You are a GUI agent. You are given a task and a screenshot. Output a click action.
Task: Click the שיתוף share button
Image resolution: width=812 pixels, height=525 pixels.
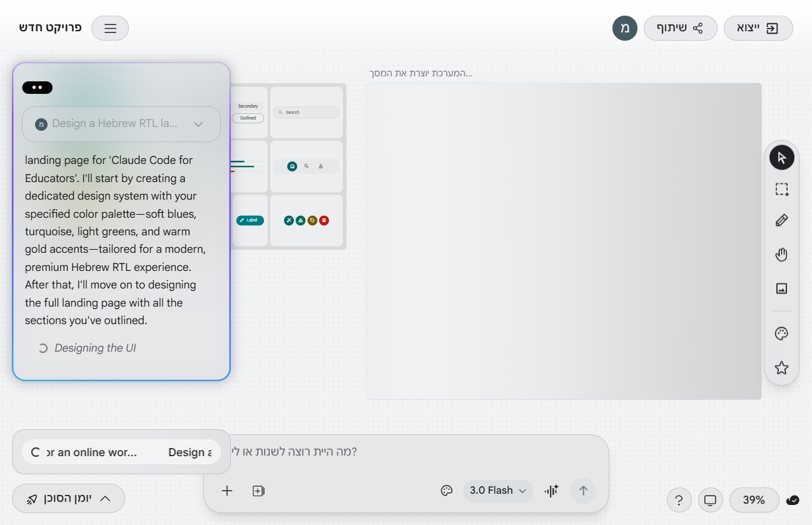coord(680,28)
